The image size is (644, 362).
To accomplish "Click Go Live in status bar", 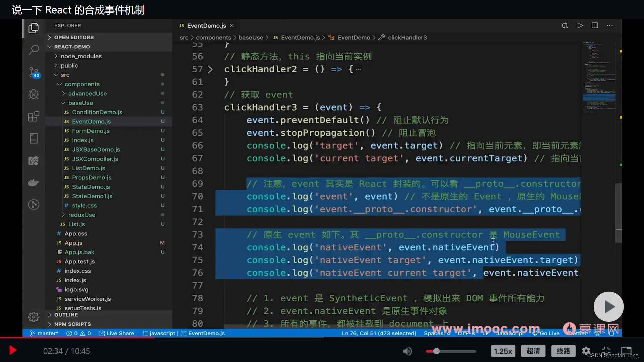I will click(546, 333).
